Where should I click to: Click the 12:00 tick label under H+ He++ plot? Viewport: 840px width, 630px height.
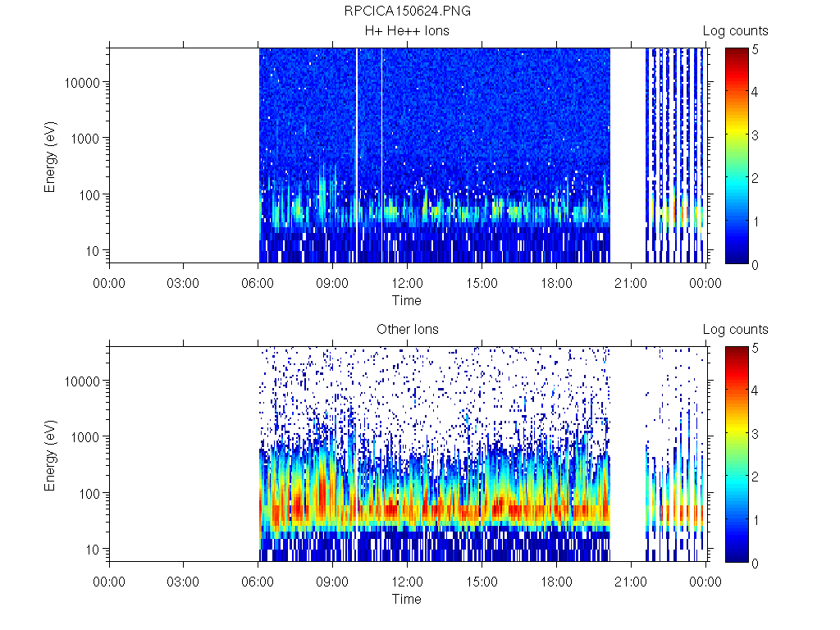pos(407,283)
